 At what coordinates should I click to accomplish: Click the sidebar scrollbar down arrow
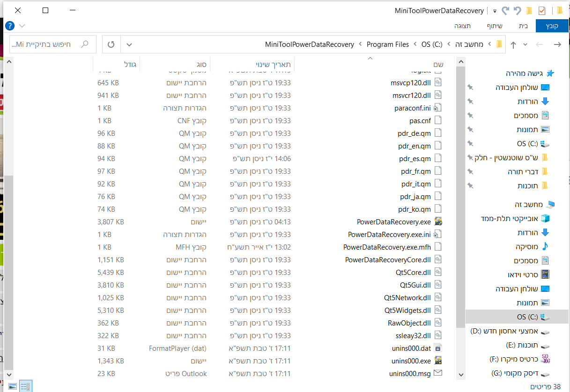(460, 374)
